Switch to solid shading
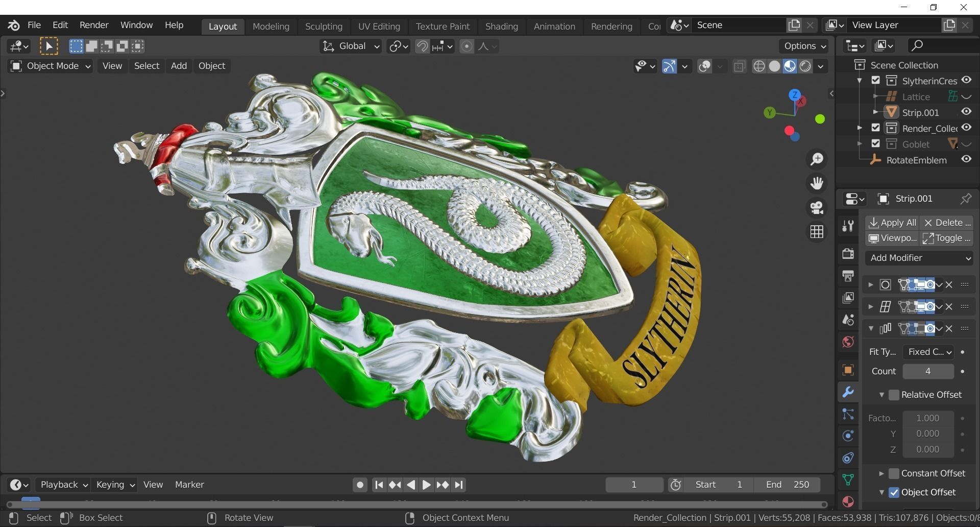Viewport: 980px width, 527px height. click(x=774, y=66)
